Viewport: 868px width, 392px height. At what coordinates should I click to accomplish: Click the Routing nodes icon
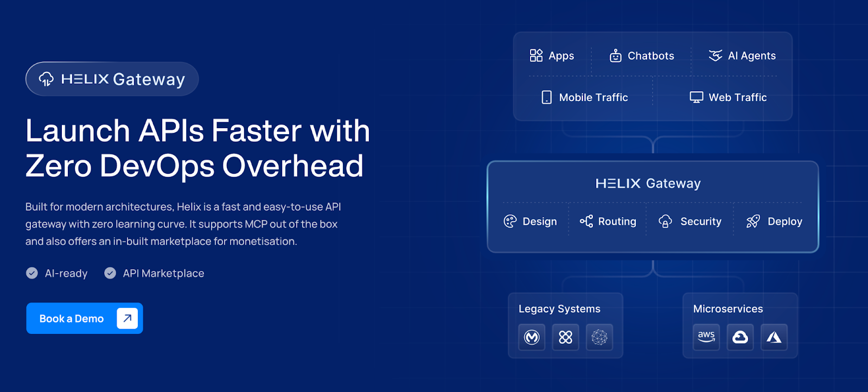(586, 221)
